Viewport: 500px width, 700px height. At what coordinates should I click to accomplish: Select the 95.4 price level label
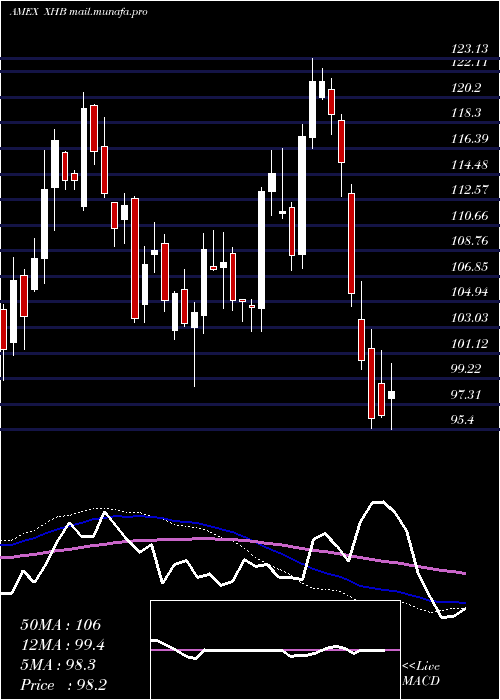(x=462, y=420)
